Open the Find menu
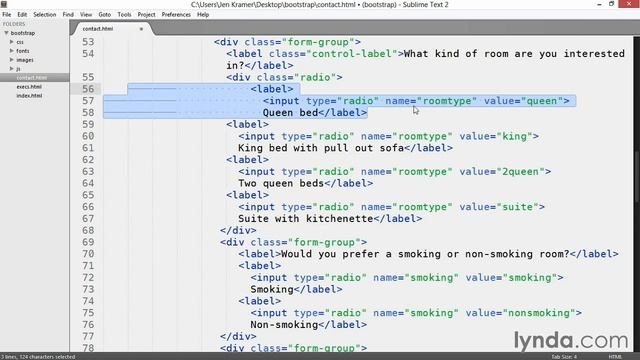 pos(68,14)
